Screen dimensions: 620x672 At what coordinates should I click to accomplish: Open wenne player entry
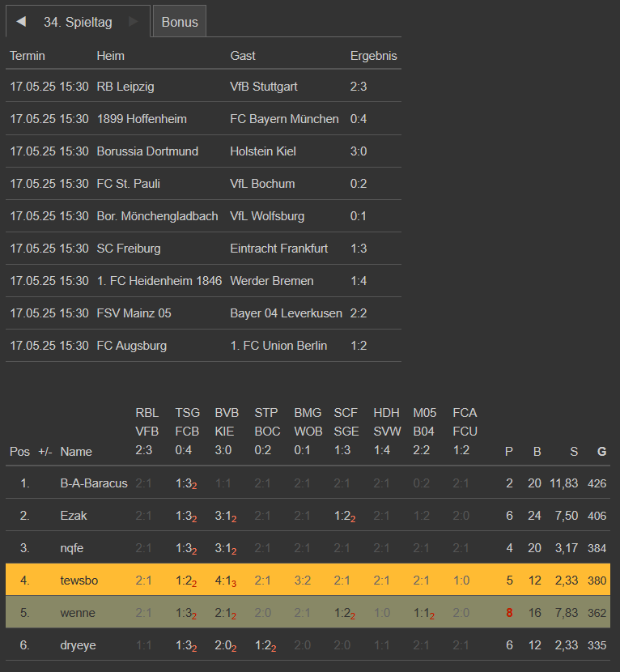point(78,613)
